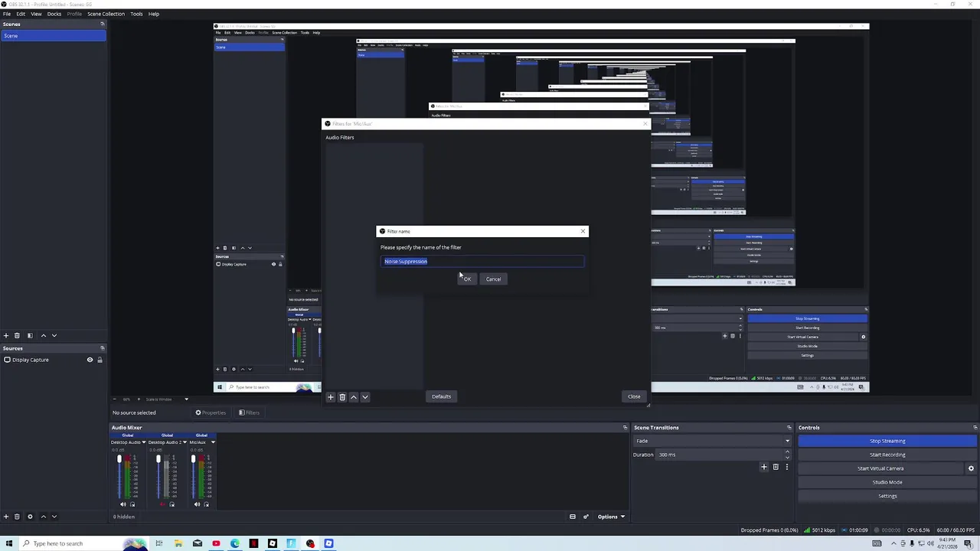Remove filter using Filters window trash icon
The width and height of the screenshot is (980, 551).
coord(342,397)
